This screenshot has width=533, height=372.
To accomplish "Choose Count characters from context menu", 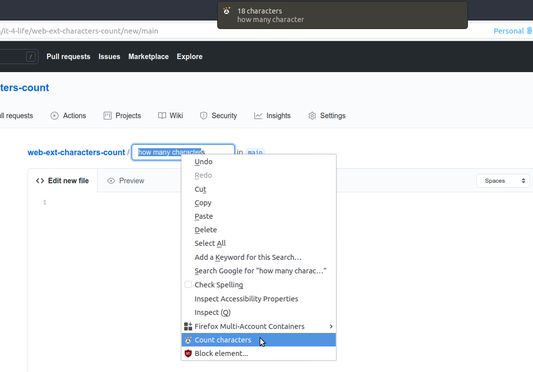I will (259, 340).
